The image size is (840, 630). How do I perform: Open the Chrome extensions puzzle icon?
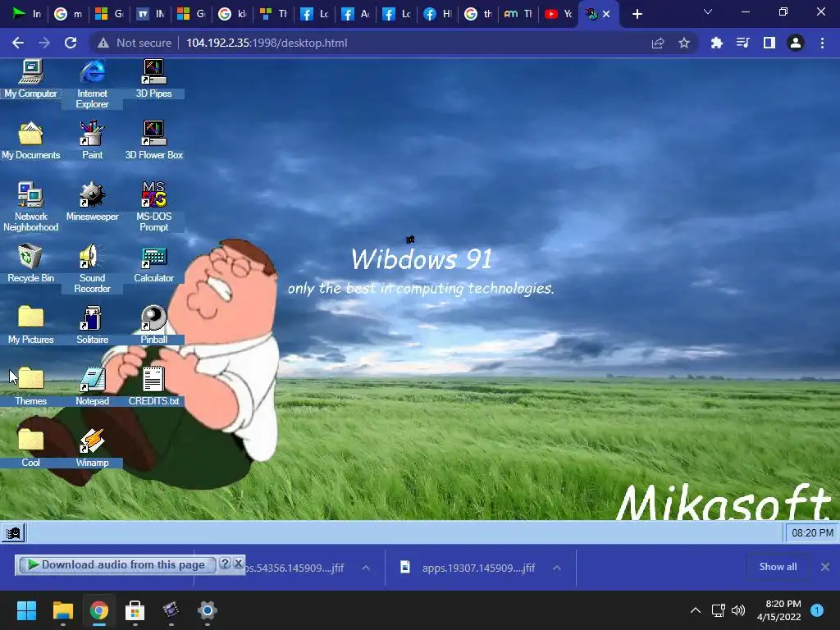click(x=716, y=43)
